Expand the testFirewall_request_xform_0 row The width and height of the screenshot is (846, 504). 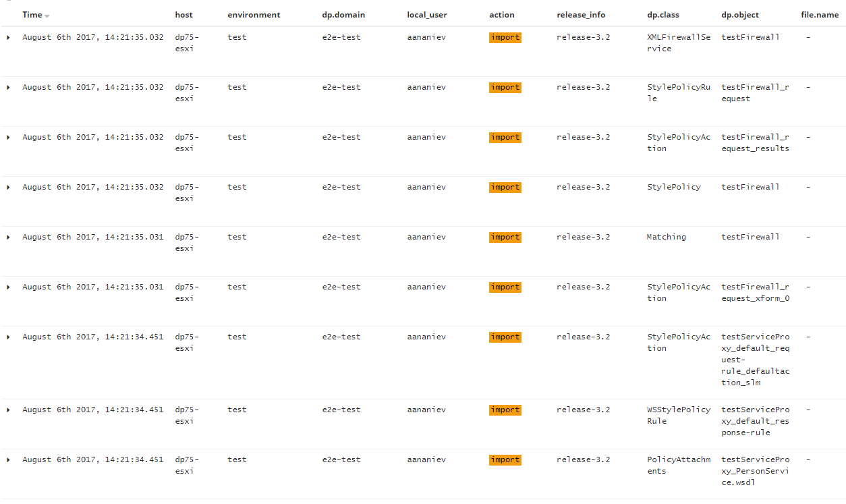coord(8,287)
